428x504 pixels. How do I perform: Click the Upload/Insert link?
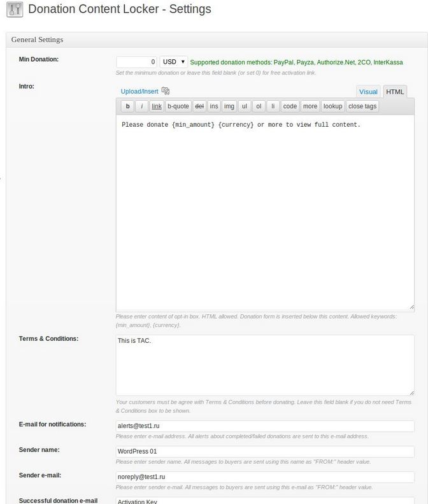tap(139, 91)
